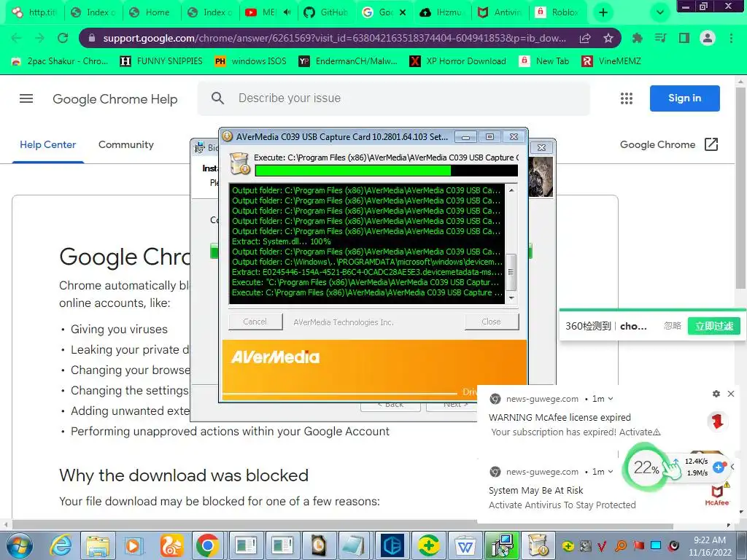Click the grey ignore text in 360 popup

tap(672, 326)
